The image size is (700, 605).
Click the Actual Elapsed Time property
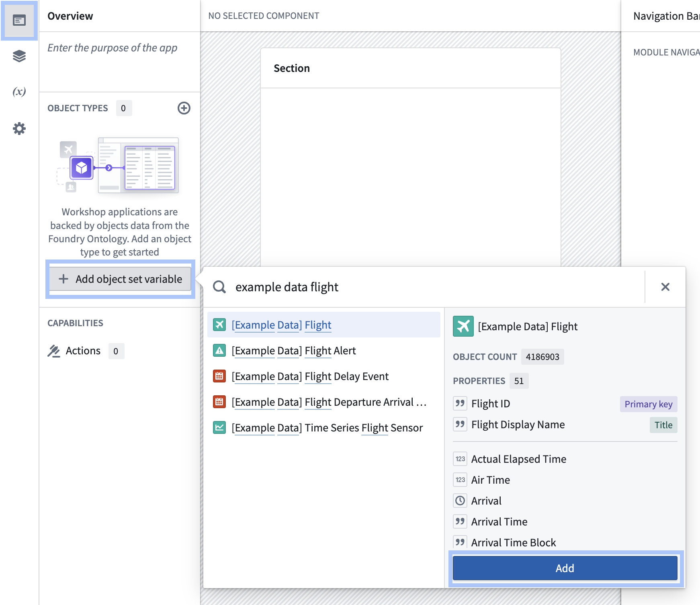coord(519,459)
